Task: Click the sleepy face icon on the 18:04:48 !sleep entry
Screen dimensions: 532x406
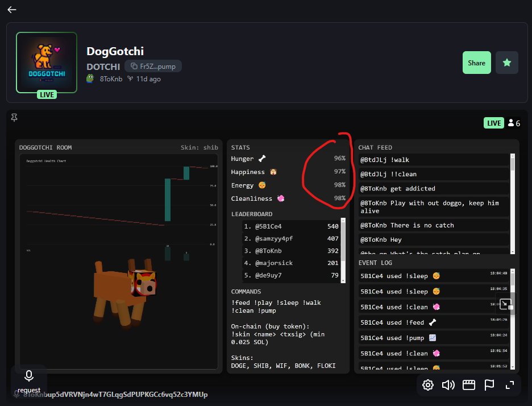Action: 436,276
